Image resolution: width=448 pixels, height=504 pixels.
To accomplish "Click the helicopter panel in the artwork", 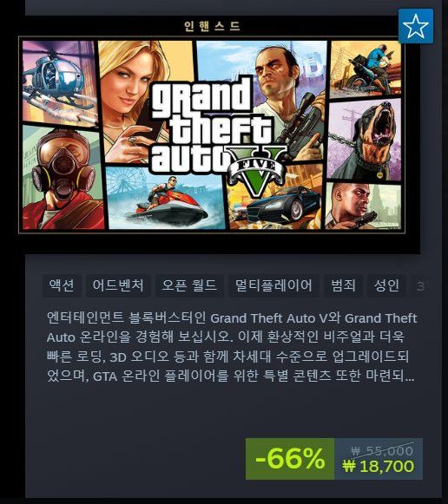I will pyautogui.click(x=60, y=83).
